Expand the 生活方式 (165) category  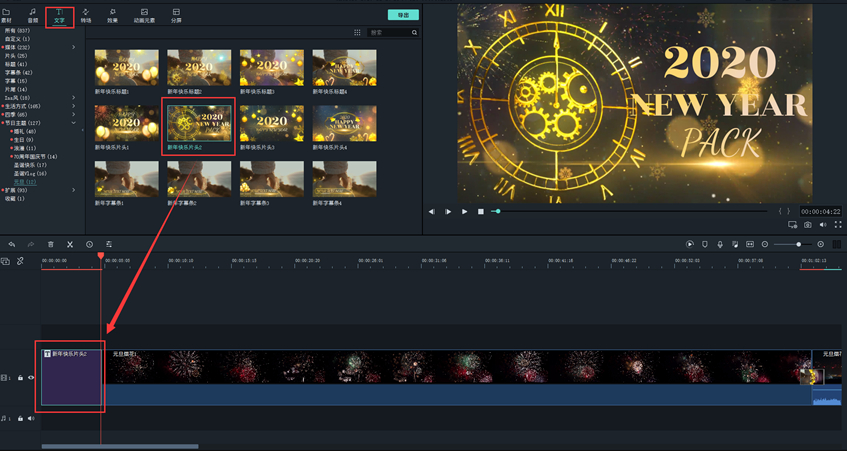point(73,106)
